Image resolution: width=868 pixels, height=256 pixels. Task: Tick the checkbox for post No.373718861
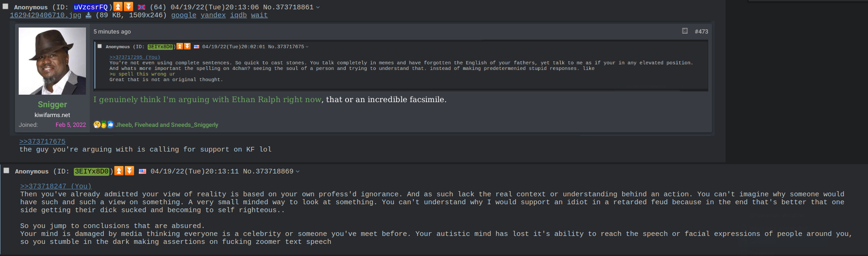coord(6,6)
